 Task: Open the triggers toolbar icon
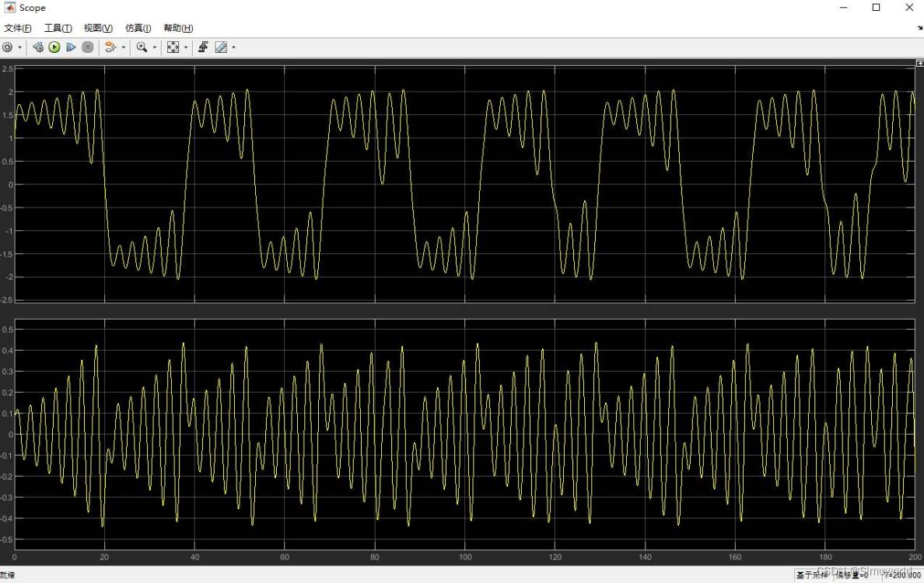coord(203,47)
